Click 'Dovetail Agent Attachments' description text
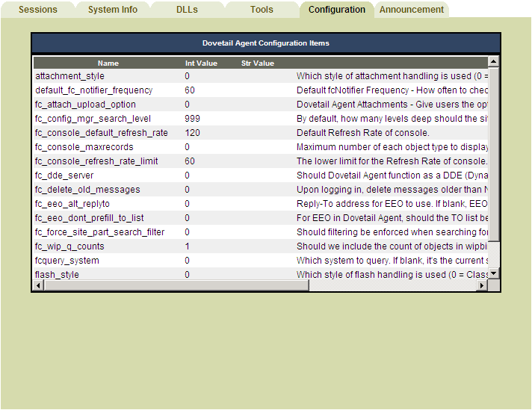The height and width of the screenshot is (410, 532). point(392,105)
